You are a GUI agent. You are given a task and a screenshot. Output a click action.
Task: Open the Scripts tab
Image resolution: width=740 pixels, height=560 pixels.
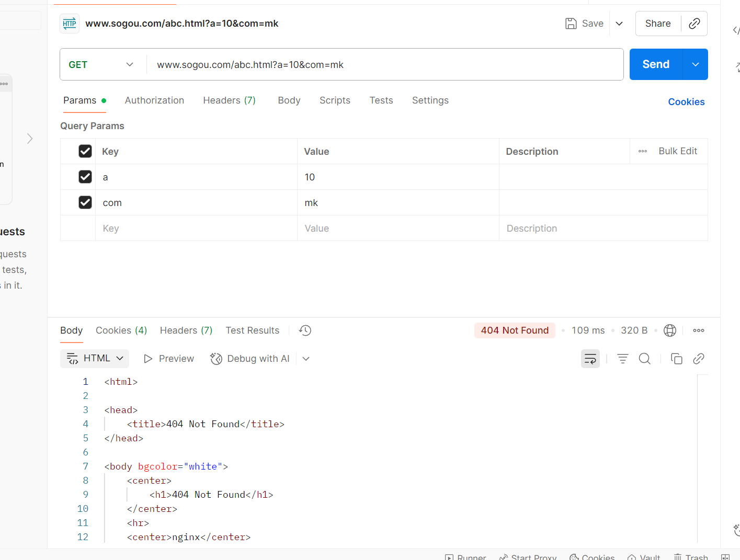pyautogui.click(x=335, y=100)
